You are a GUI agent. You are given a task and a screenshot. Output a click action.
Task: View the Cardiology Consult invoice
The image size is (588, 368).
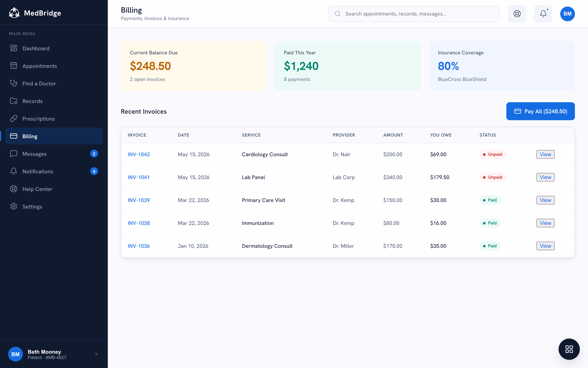(545, 154)
